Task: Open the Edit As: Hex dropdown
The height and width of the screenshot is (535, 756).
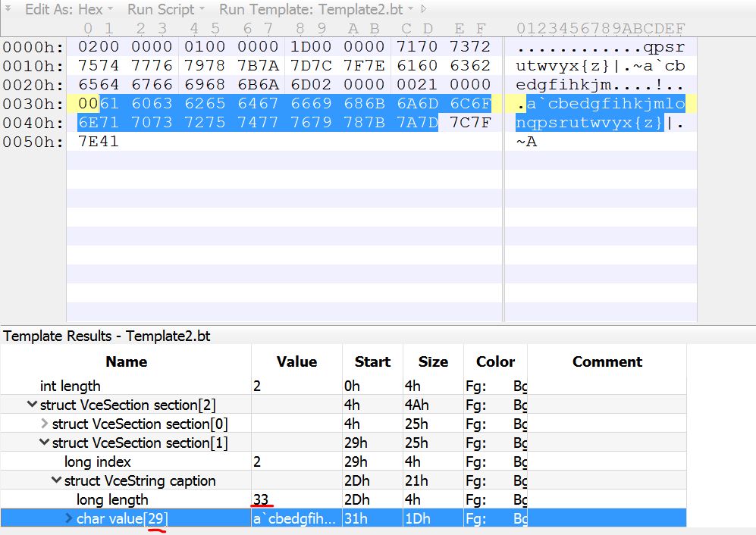Action: [x=69, y=9]
